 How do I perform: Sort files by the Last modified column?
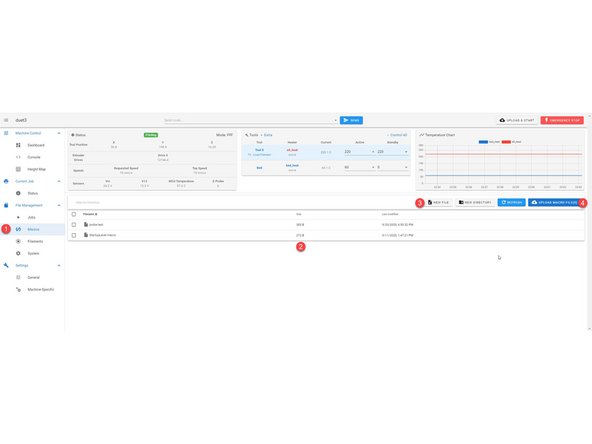[x=390, y=214]
